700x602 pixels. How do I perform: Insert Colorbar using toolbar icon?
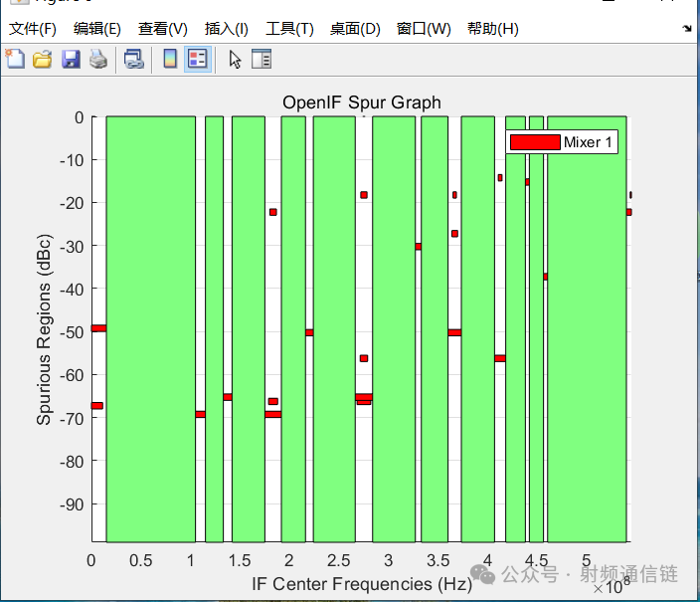[x=170, y=59]
